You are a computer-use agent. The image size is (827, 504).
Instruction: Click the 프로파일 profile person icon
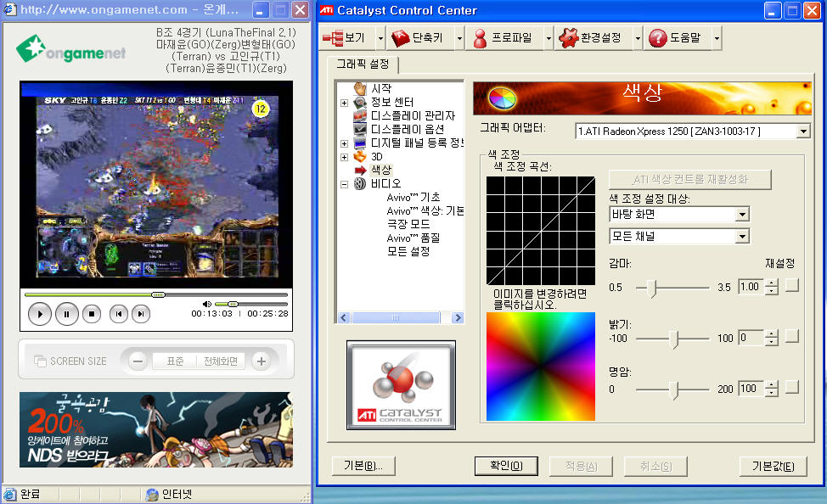[x=480, y=38]
